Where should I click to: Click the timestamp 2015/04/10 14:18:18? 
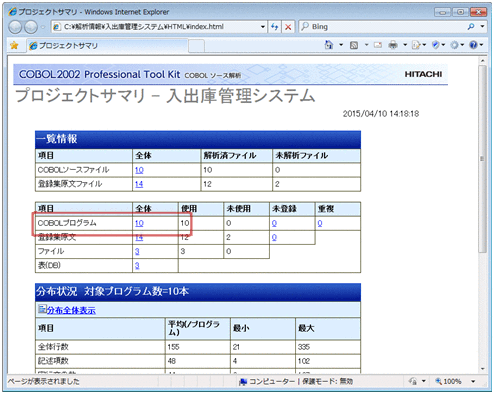click(381, 114)
